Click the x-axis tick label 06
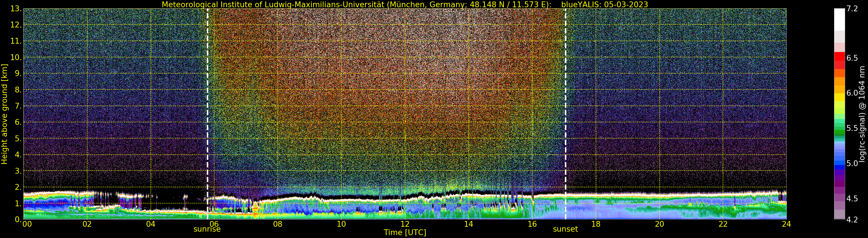Screen dimensions: 868x238 [x=214, y=224]
